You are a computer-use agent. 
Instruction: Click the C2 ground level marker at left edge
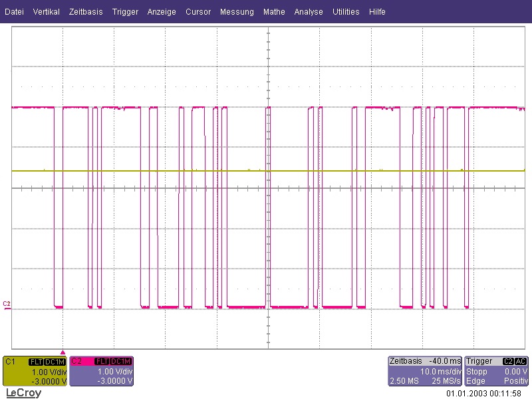point(7,305)
